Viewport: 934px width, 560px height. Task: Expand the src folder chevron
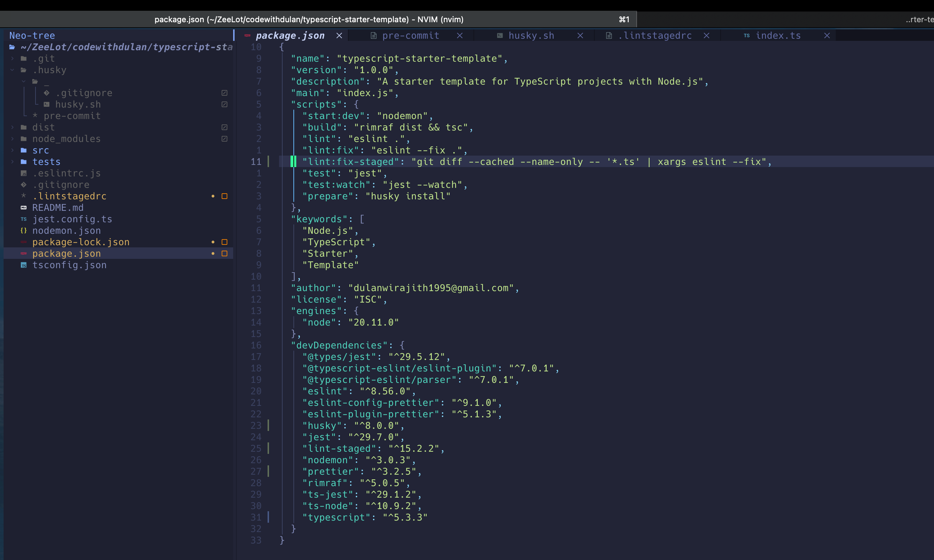pyautogui.click(x=12, y=150)
